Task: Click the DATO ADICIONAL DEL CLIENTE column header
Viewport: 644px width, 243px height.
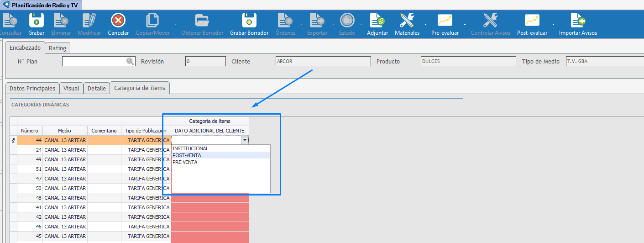Action: click(x=210, y=131)
